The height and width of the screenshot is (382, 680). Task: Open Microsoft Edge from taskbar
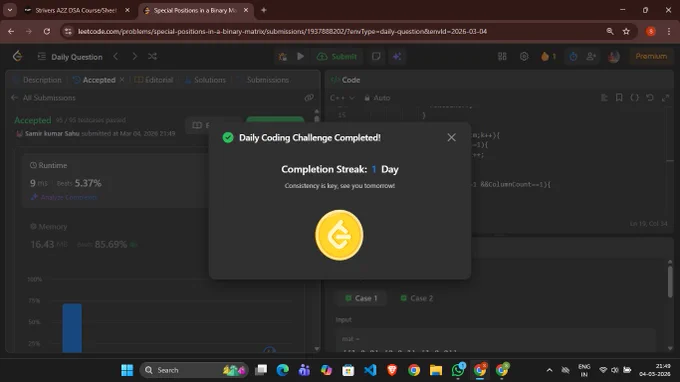coord(282,370)
